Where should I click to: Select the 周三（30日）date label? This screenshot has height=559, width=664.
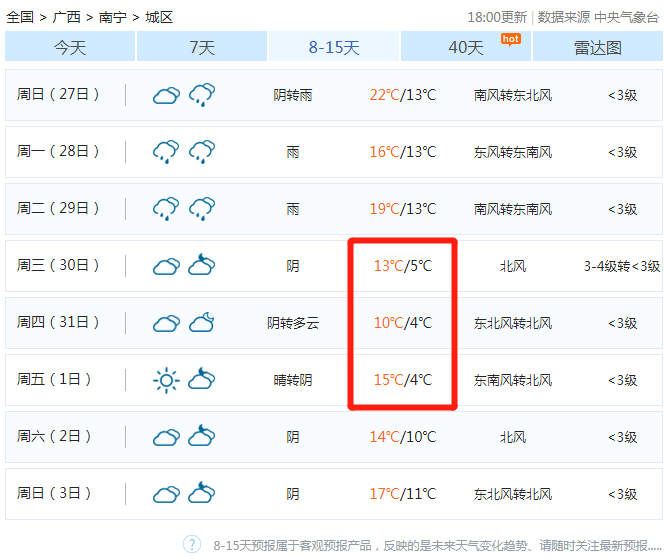[x=58, y=265]
